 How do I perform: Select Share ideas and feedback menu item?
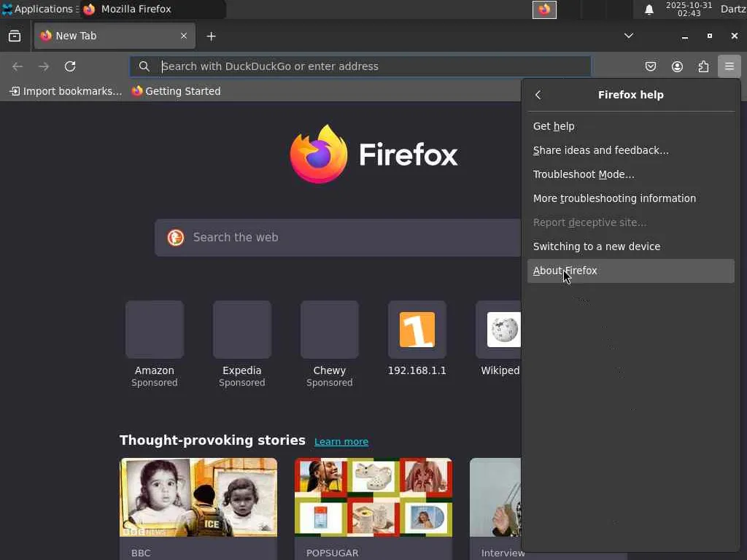[x=630, y=150]
